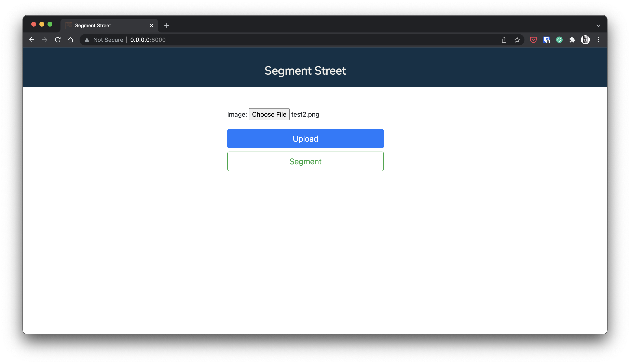Click the green Segment button
The width and height of the screenshot is (630, 364).
[305, 161]
